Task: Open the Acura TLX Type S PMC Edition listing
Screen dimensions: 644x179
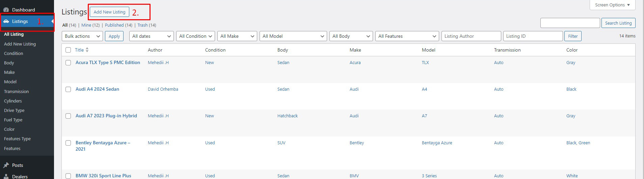Action: click(x=108, y=62)
